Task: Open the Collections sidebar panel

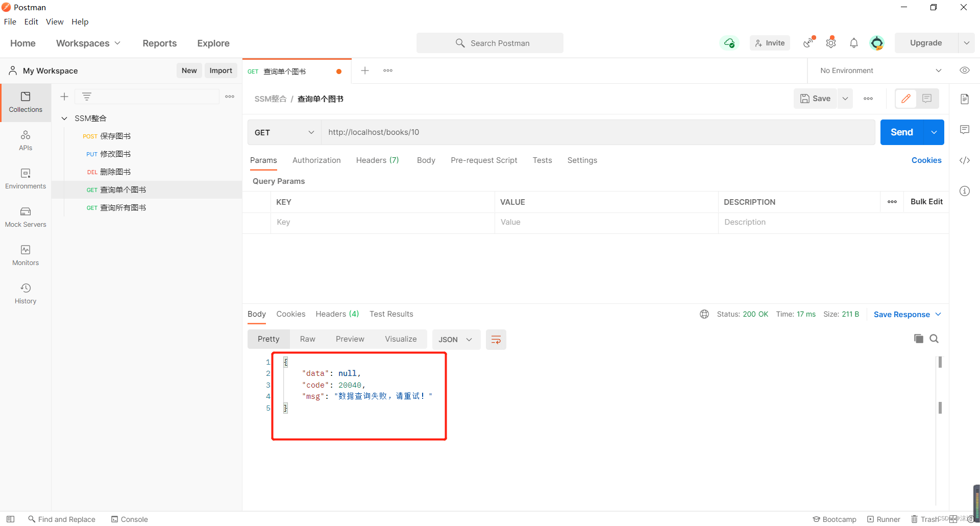Action: (26, 102)
